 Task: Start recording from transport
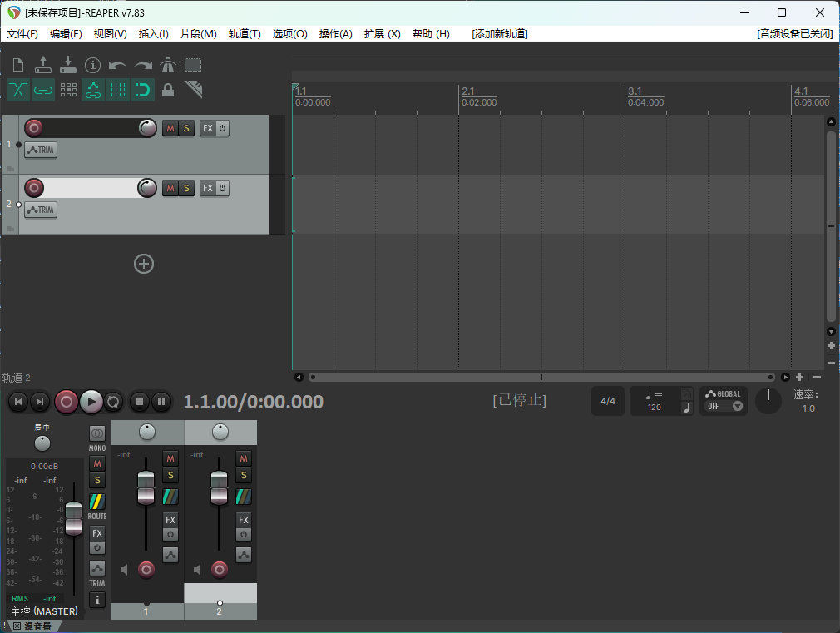[67, 402]
